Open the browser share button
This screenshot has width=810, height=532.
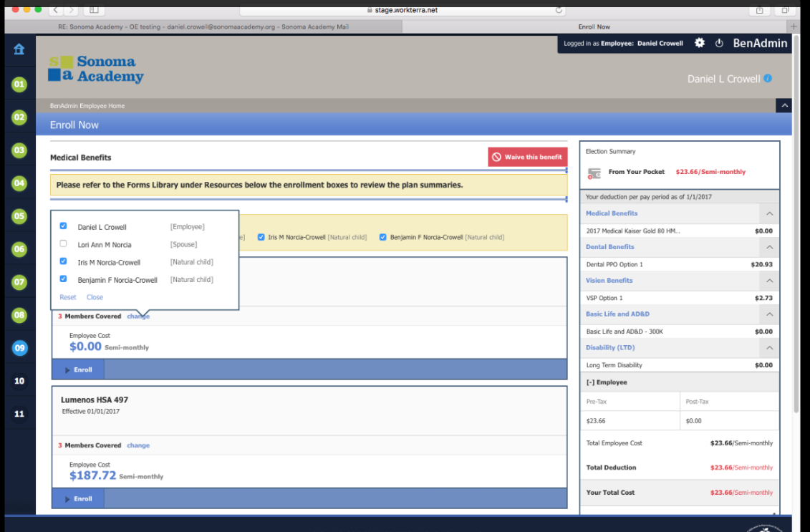(759, 10)
